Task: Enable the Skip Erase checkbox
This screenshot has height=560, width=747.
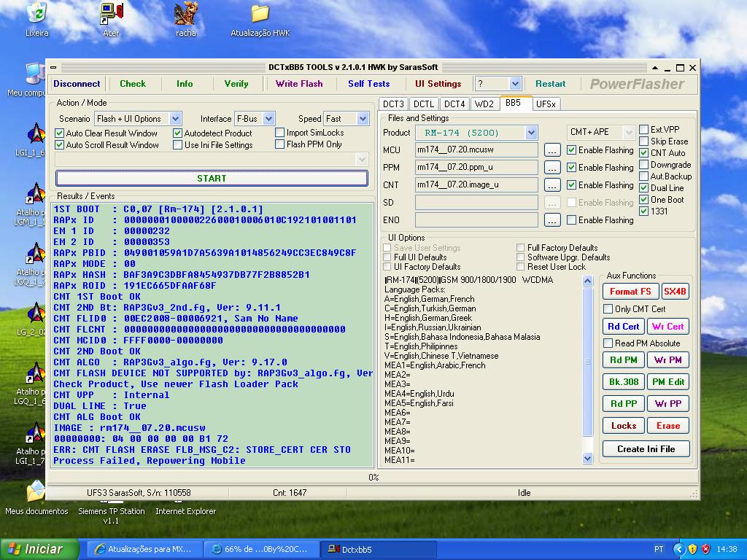Action: pyautogui.click(x=643, y=141)
